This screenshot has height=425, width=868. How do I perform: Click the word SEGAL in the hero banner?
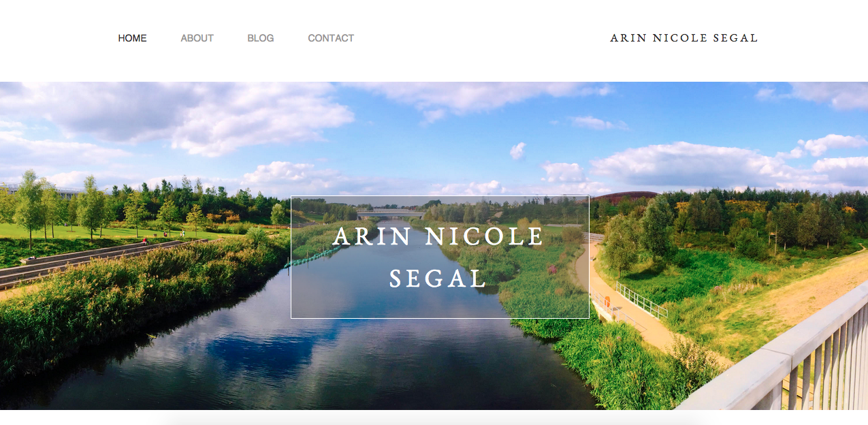point(438,279)
